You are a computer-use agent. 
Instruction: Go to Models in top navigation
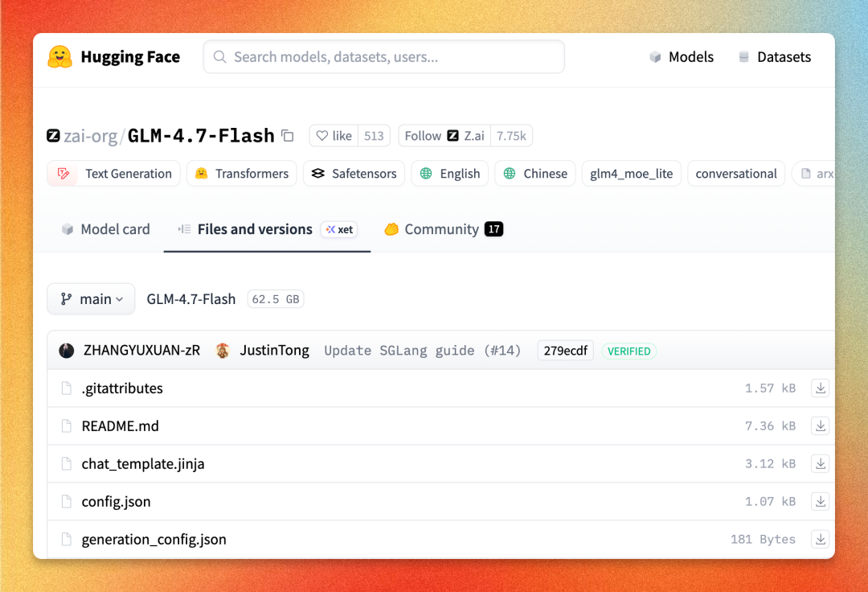682,57
